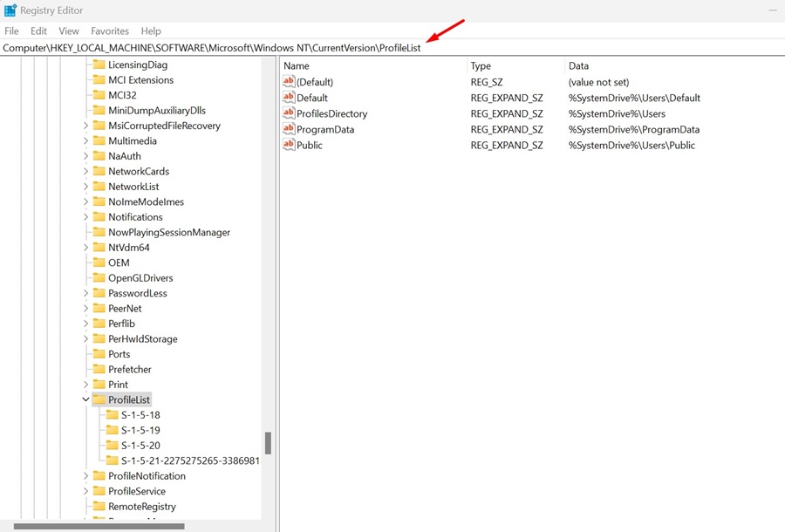The width and height of the screenshot is (785, 532).
Task: Expand the MsiCorruptedFileRecovery key
Action: [x=85, y=126]
